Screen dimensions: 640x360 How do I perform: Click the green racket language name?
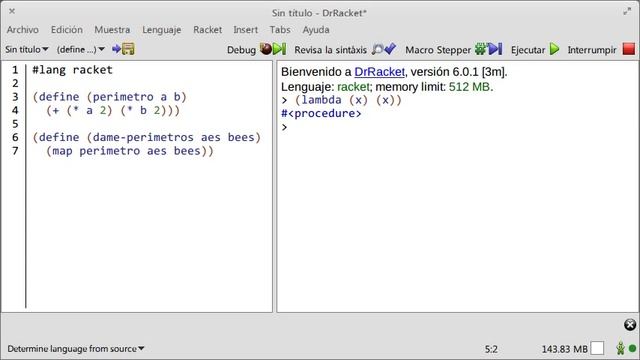click(x=353, y=87)
